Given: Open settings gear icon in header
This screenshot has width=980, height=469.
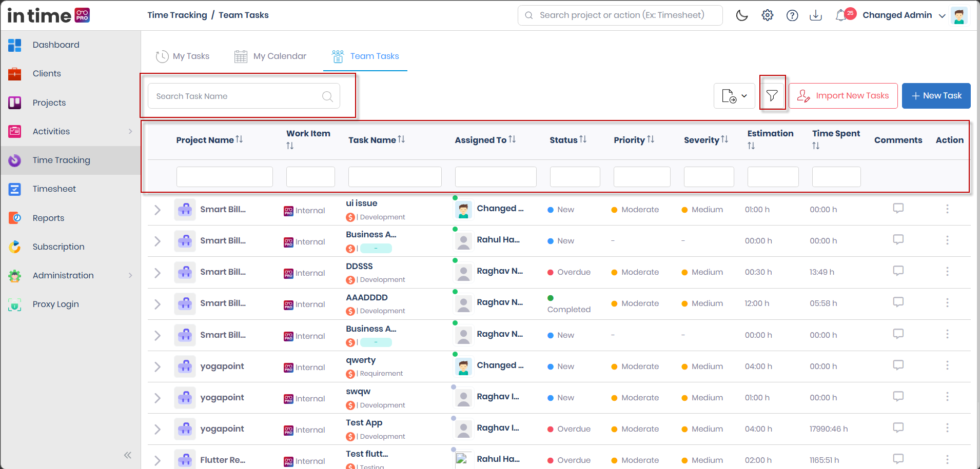Looking at the screenshot, I should tap(768, 15).
